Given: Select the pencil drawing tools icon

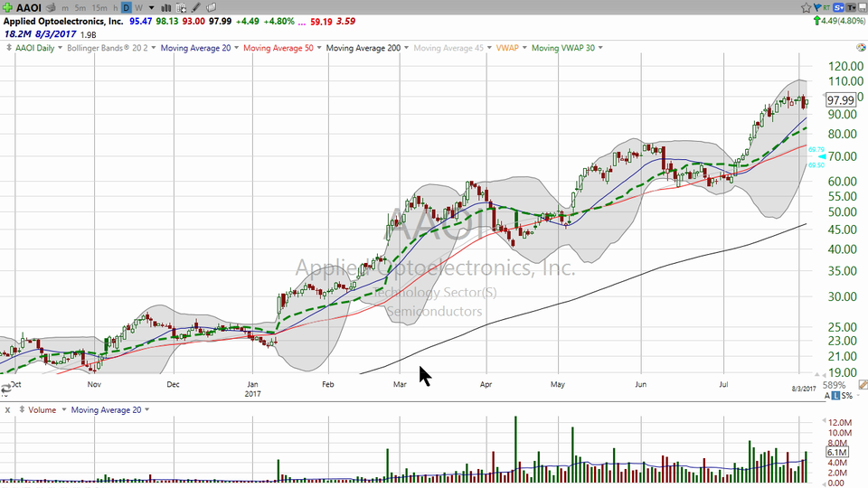Looking at the screenshot, I should [x=196, y=8].
